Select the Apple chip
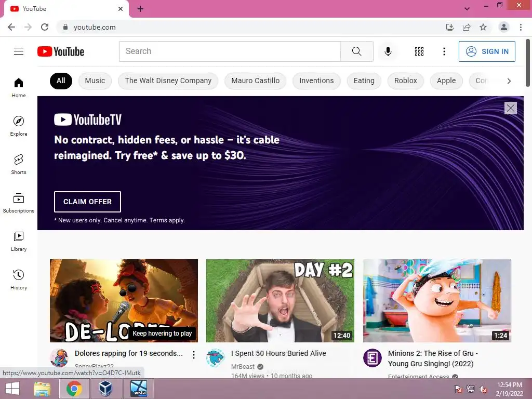The image size is (532, 399). tap(446, 81)
